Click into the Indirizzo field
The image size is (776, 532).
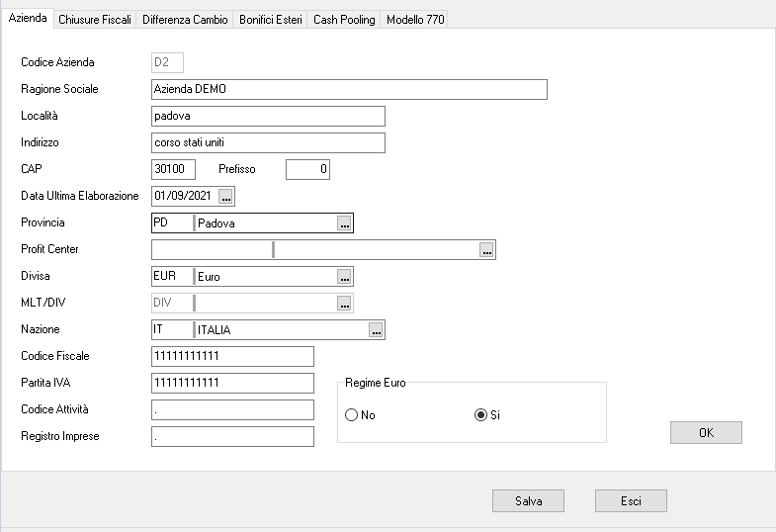(x=268, y=143)
